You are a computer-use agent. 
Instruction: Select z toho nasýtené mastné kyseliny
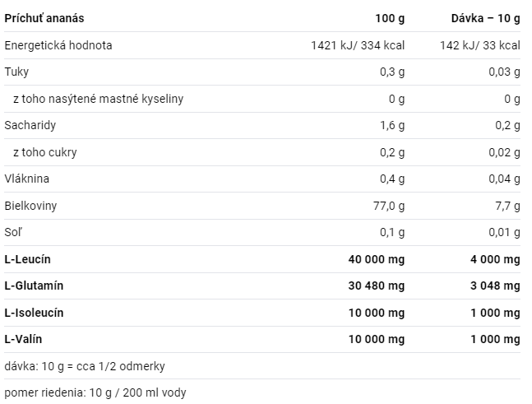[99, 99]
